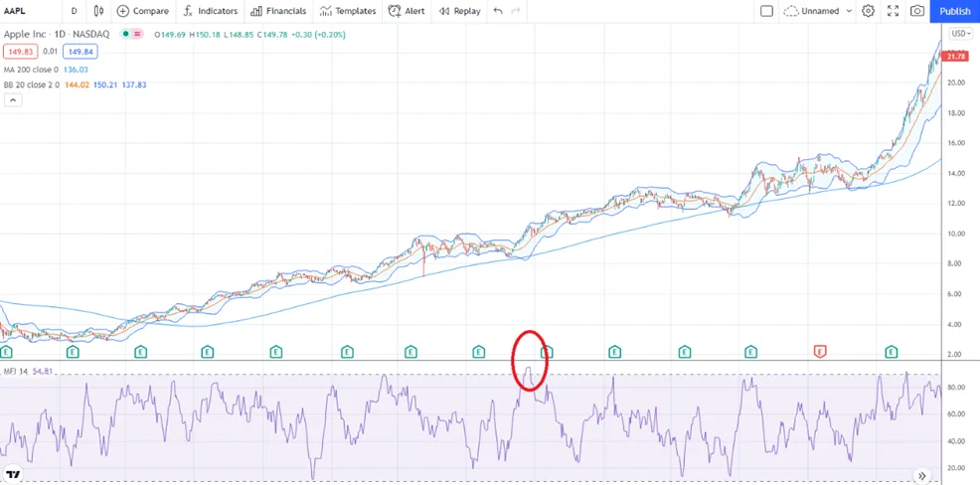Click the double-arrow scroll-to-latest button
The height and width of the screenshot is (485, 980).
[922, 474]
